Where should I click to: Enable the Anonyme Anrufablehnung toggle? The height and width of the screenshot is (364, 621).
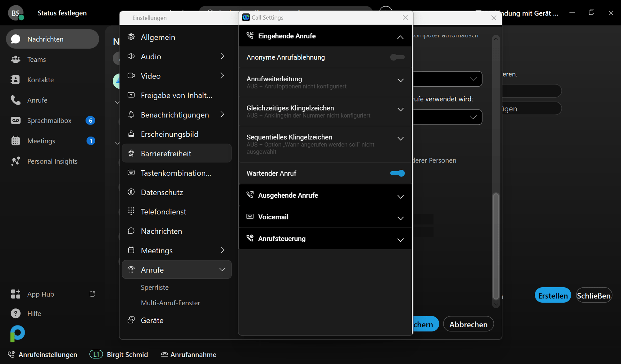[397, 57]
